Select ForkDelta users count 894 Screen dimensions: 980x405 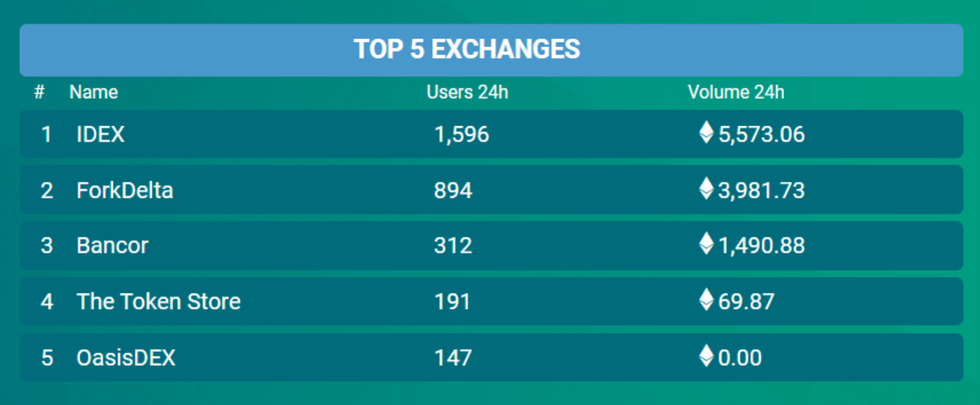(x=453, y=191)
